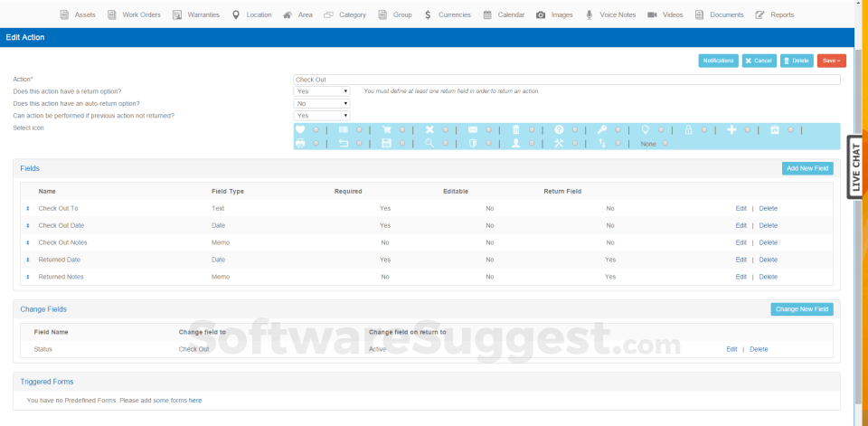Click the Add New Field button
This screenshot has height=426, width=868.
[807, 168]
